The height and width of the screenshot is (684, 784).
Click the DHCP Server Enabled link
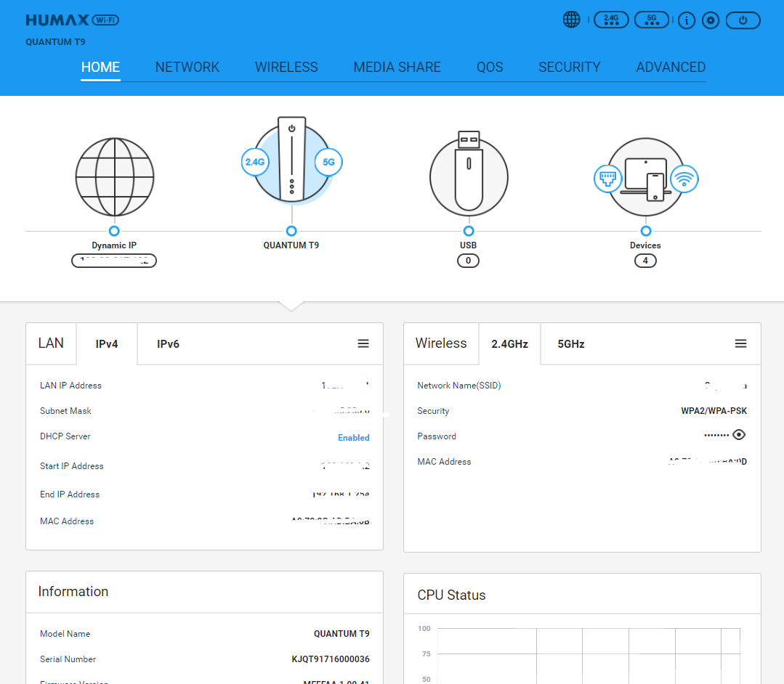point(354,438)
